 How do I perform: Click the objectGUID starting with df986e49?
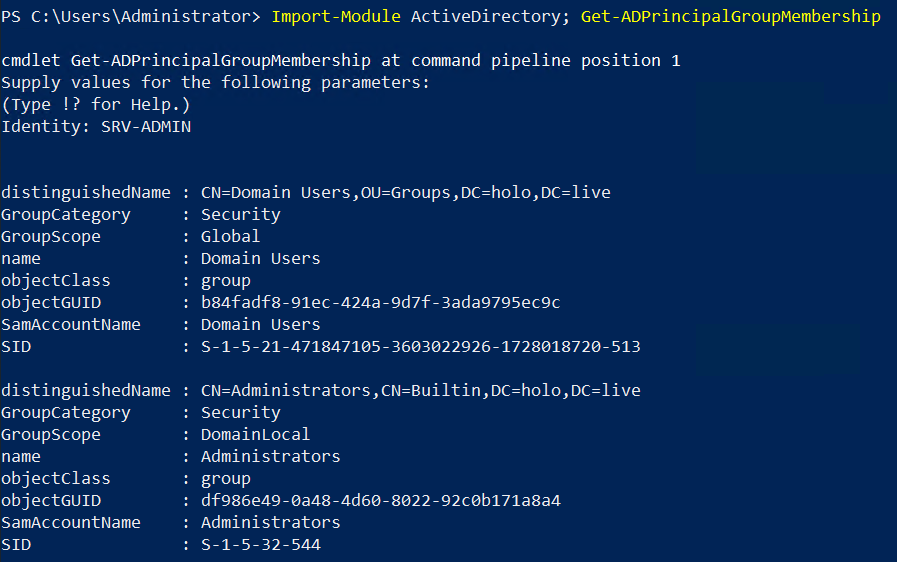point(380,500)
